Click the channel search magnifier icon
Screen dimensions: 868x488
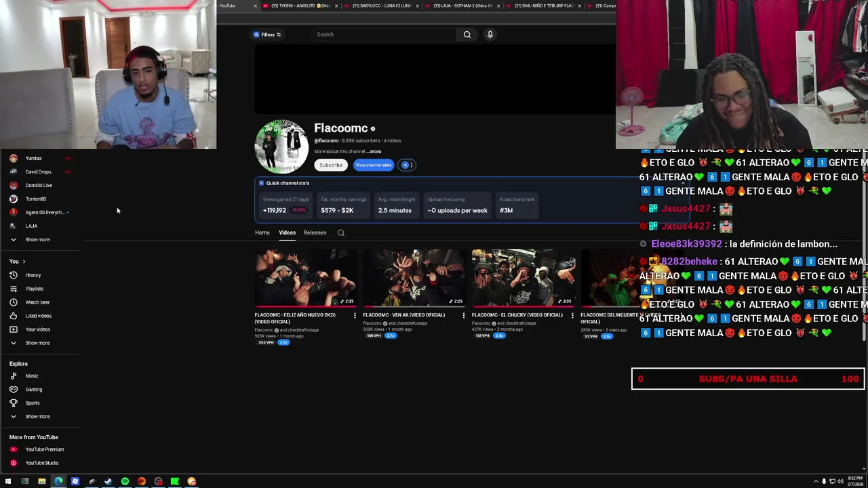point(341,232)
